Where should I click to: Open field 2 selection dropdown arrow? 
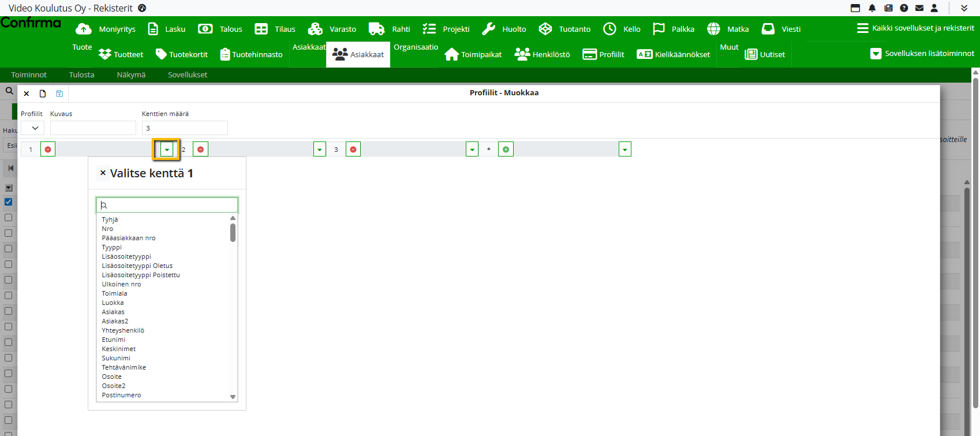(320, 150)
